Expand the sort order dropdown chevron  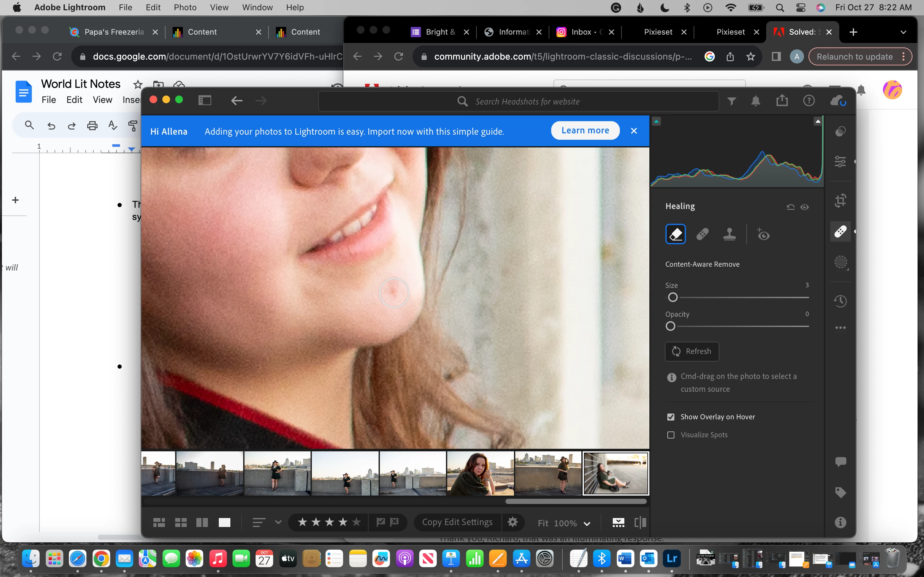(x=278, y=522)
